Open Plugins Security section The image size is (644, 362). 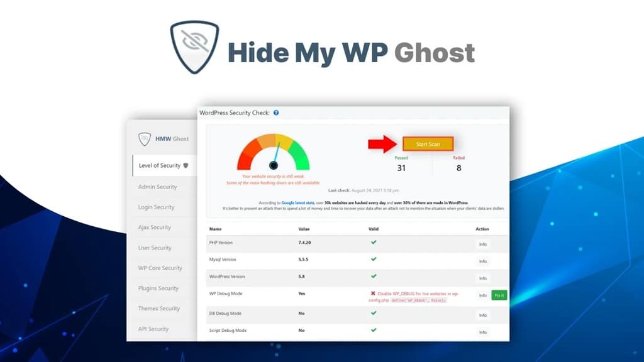(x=158, y=288)
